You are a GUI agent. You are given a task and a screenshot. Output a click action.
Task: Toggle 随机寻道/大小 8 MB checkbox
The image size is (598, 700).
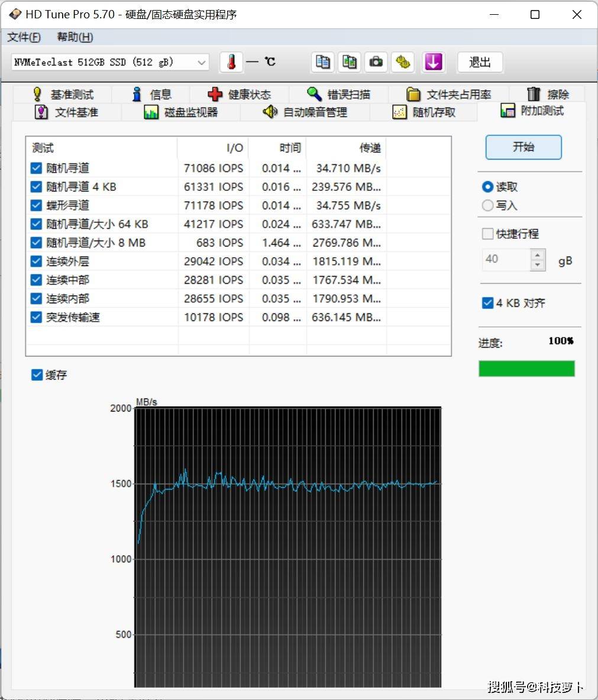(x=36, y=243)
